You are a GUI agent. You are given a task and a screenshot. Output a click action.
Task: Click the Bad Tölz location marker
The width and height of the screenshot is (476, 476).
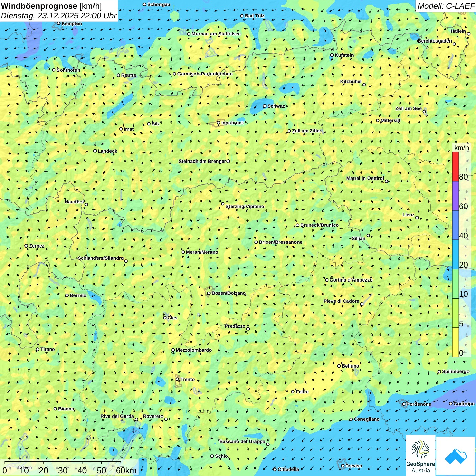242,16
